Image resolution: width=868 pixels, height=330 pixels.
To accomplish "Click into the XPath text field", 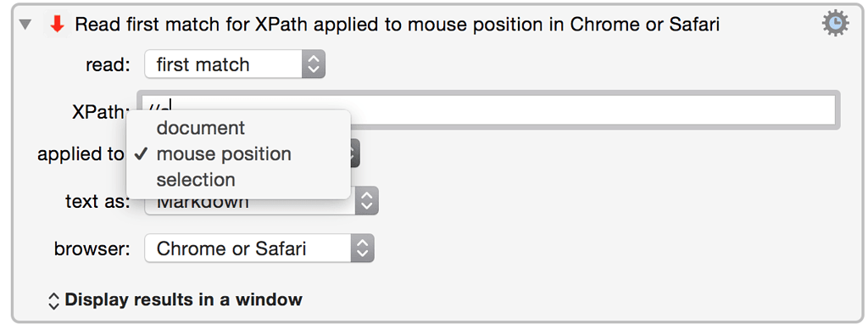I will point(487,109).
